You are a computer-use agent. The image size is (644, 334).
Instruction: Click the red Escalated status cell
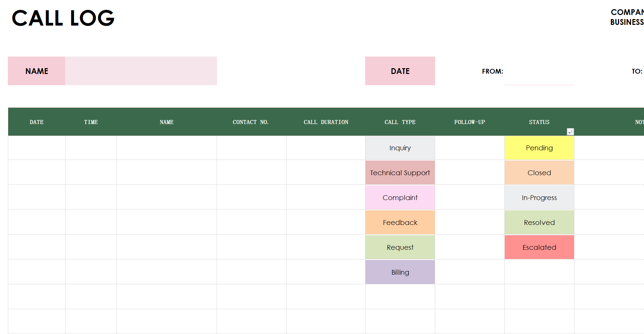tap(539, 247)
